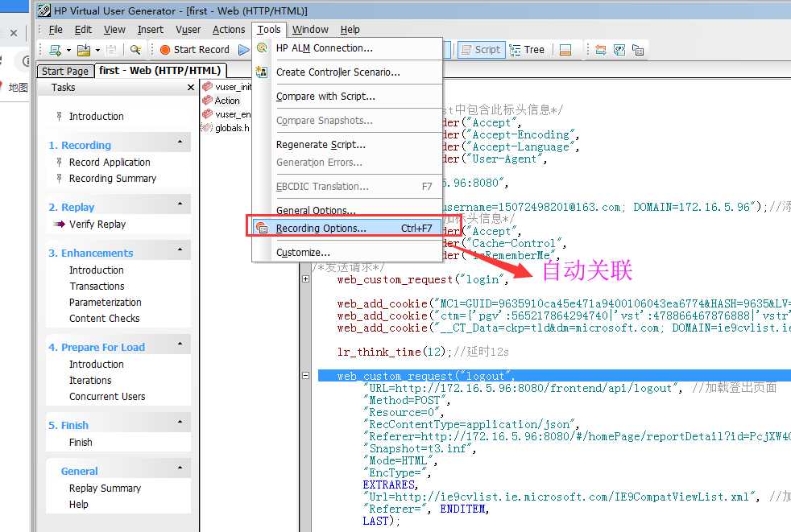Image resolution: width=791 pixels, height=532 pixels.
Task: Open the New Script dropdown arrow
Action: point(68,50)
